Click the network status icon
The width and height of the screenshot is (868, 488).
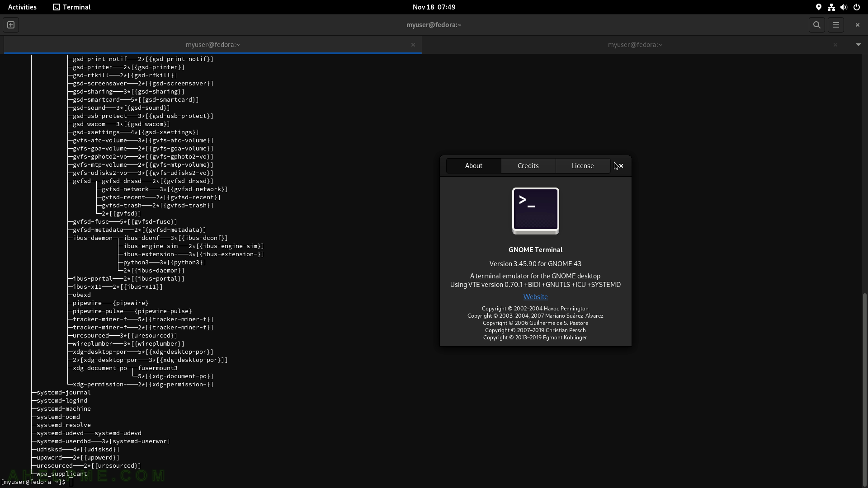[831, 7]
